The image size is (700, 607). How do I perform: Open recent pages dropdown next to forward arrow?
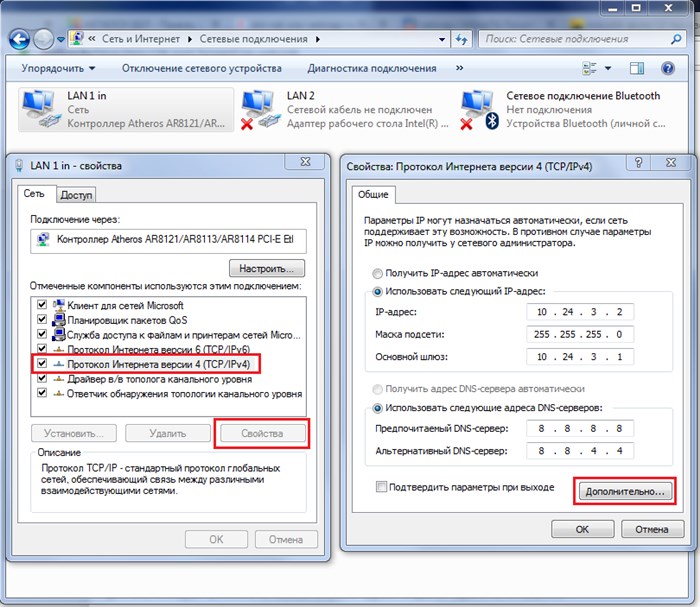pos(61,40)
